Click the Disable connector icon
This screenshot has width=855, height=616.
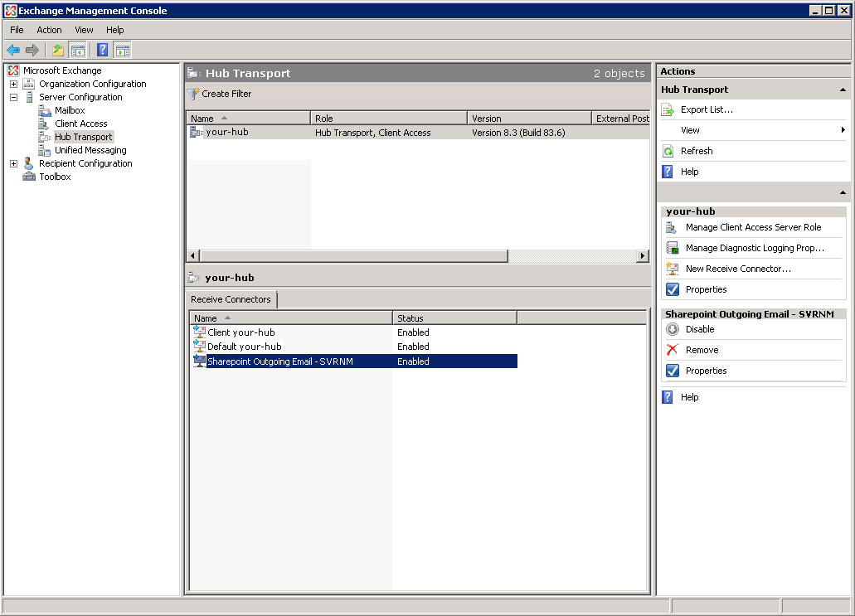673,329
